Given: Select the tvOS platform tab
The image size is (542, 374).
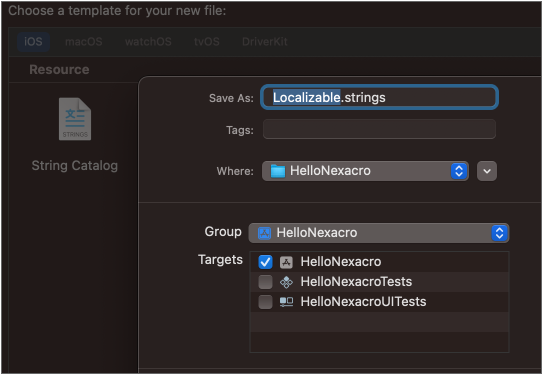Looking at the screenshot, I should pyautogui.click(x=207, y=42).
